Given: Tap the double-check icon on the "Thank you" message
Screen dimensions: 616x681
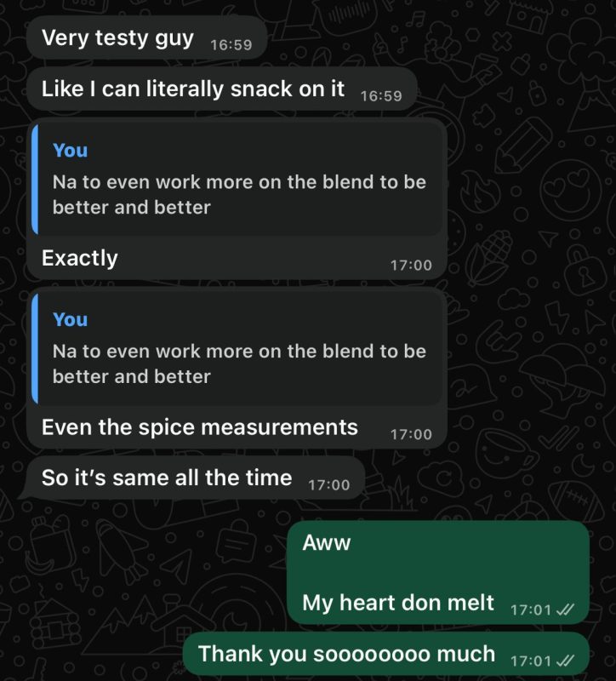Looking at the screenshot, I should [x=566, y=661].
